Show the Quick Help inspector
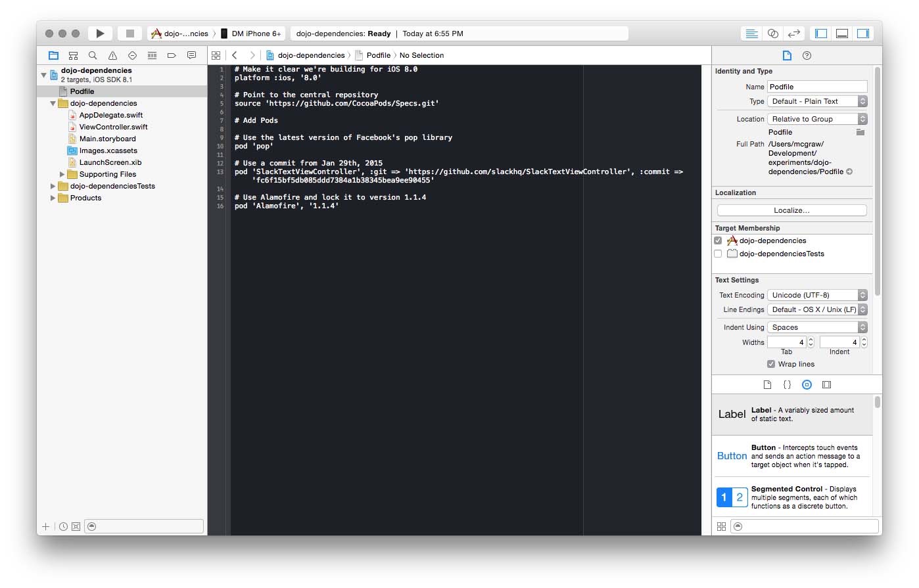The height and width of the screenshot is (588, 919). tap(807, 55)
